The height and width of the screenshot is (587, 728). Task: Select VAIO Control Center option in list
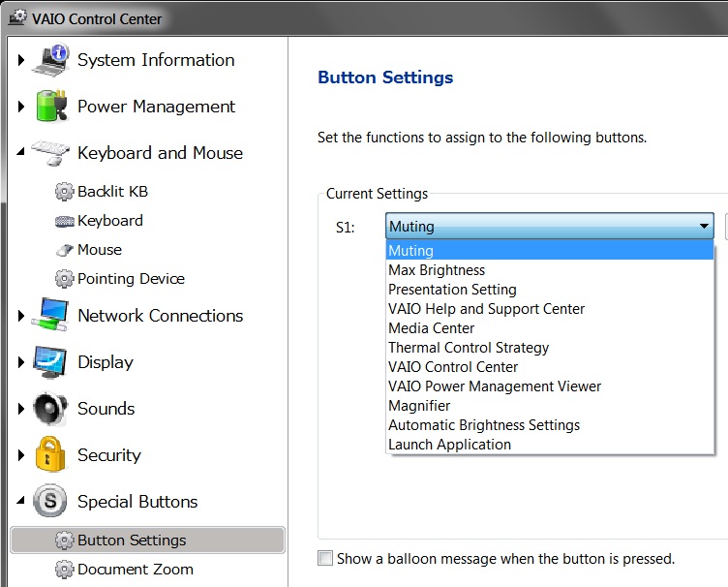tap(550, 367)
